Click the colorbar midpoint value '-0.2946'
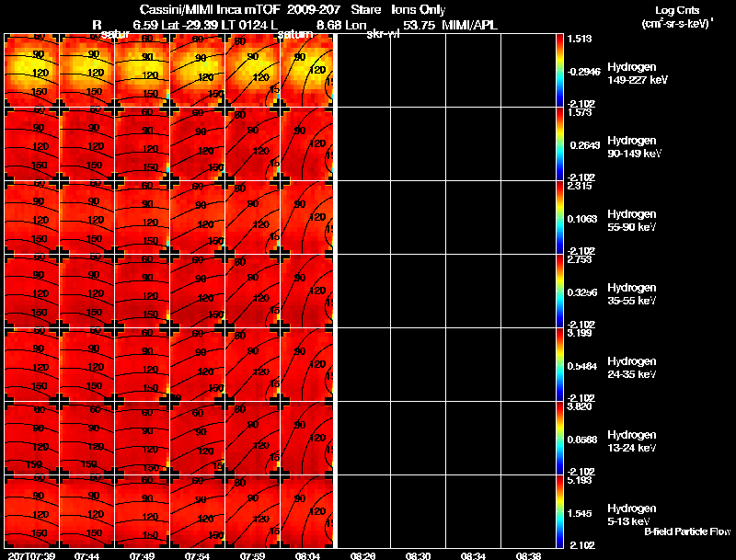This screenshot has width=736, height=560. tap(583, 72)
